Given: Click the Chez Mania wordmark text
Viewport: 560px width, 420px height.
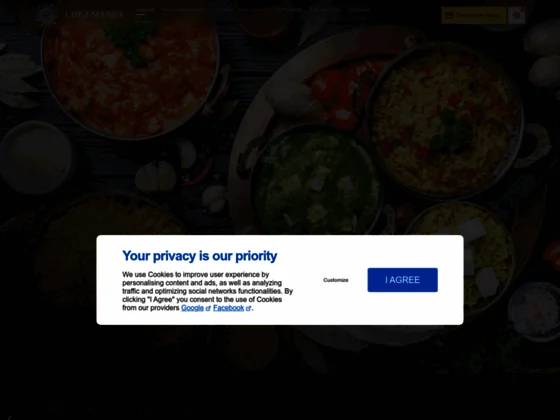Looking at the screenshot, I should click(x=94, y=15).
